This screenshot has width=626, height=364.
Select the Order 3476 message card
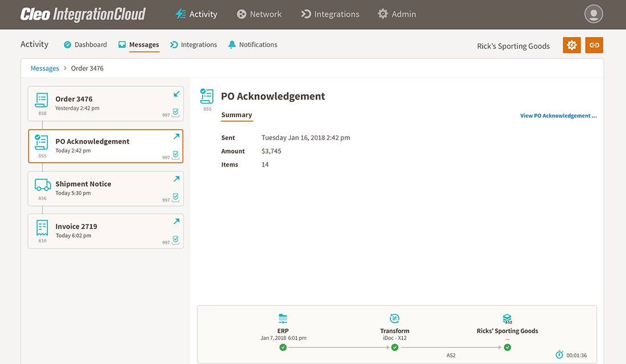click(106, 104)
